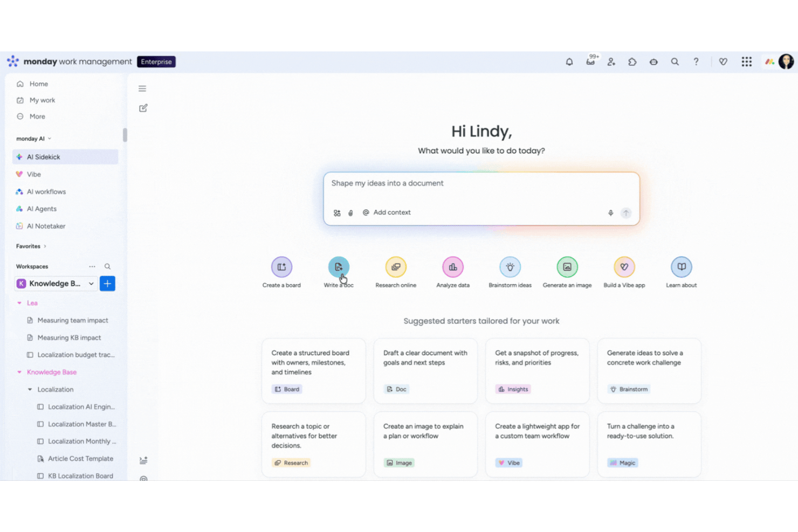
Task: Toggle the chat history hamburger icon
Action: click(142, 88)
